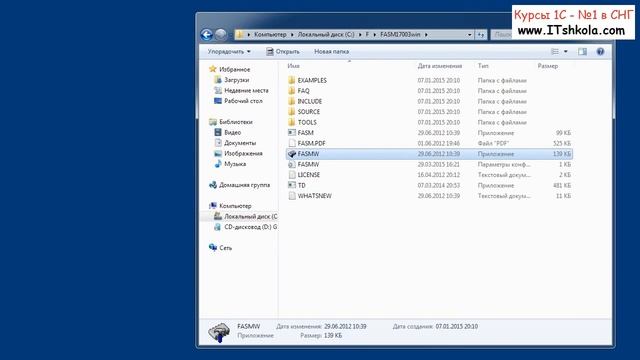Open the Документы library

[240, 143]
